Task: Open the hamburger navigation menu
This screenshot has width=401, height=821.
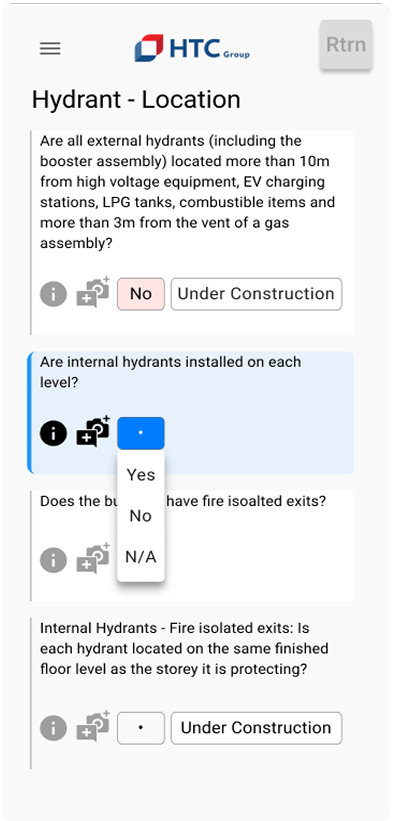Action: click(x=50, y=49)
